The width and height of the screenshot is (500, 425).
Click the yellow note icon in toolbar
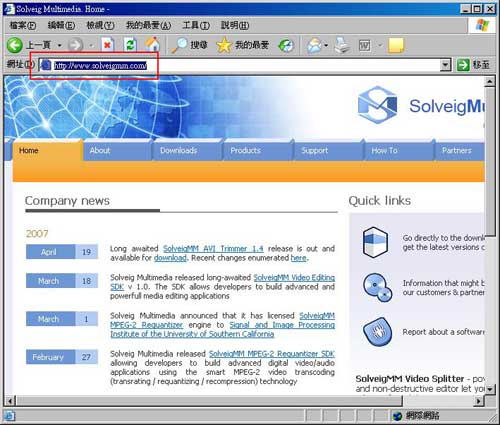(x=396, y=45)
